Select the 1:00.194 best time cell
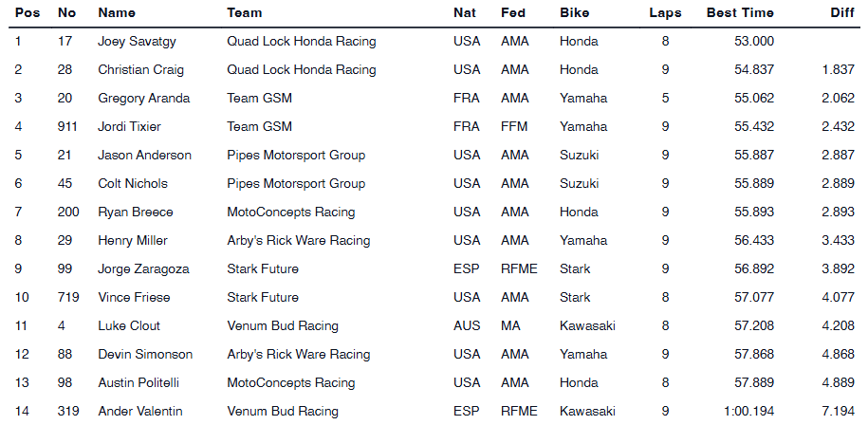 (749, 412)
